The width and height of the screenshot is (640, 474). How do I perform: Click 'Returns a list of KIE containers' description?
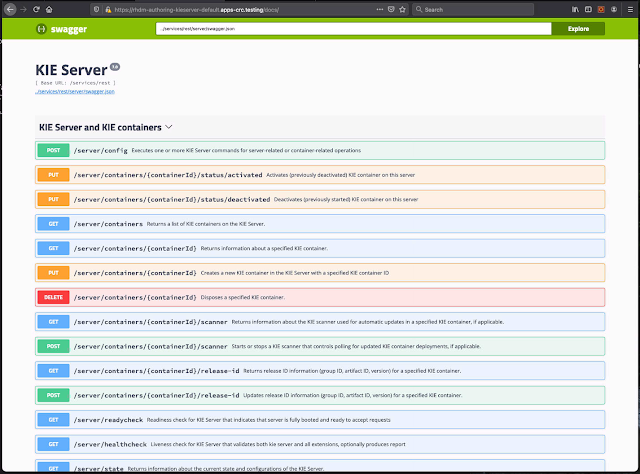pyautogui.click(x=206, y=224)
